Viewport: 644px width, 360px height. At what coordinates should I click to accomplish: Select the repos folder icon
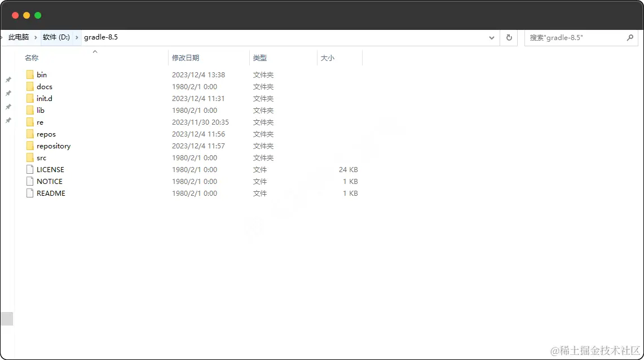(29, 134)
